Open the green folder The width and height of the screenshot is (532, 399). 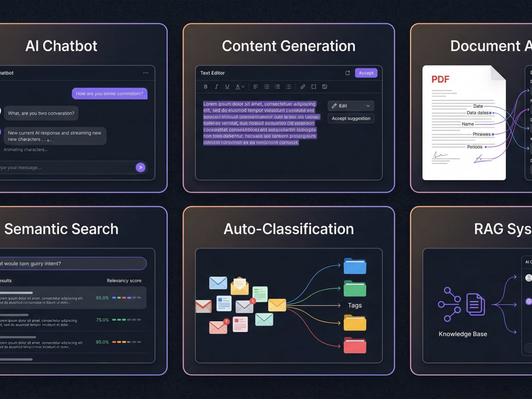point(355,288)
